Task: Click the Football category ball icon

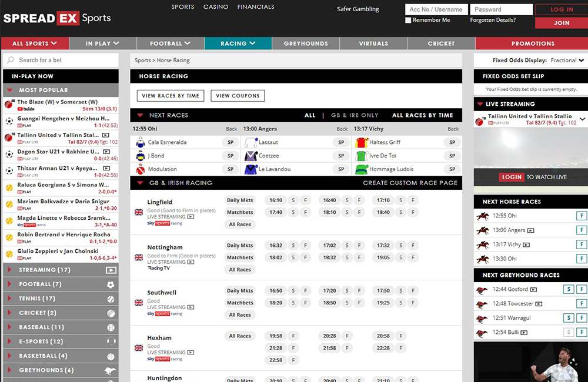Action: 111,284
